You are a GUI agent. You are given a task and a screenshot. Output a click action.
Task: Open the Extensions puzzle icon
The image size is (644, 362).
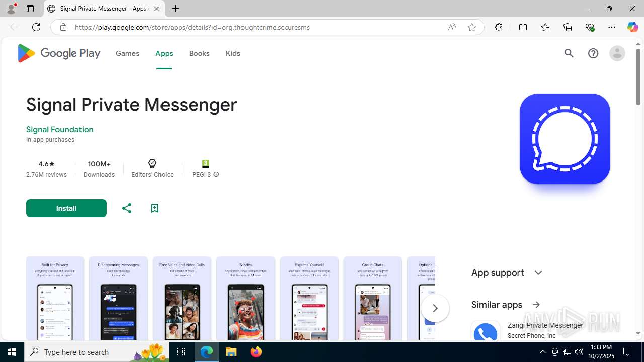(499, 27)
